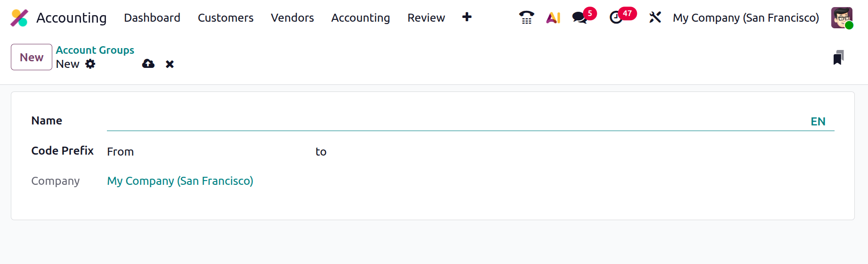Click the Name input field
The image size is (868, 264).
click(x=452, y=121)
